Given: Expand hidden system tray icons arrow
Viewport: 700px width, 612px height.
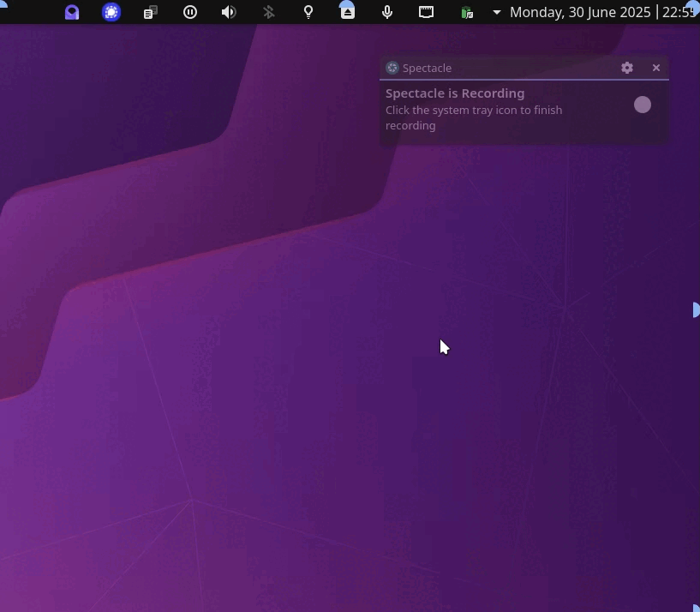Looking at the screenshot, I should 496,12.
